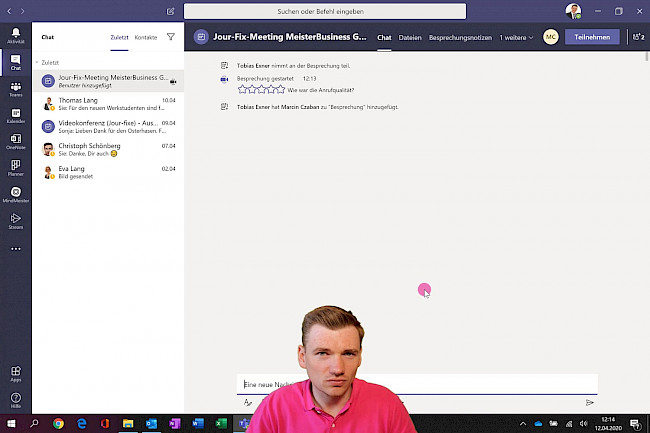Image resolution: width=650 pixels, height=433 pixels.
Task: Open Teams in the left rail
Action: (15, 88)
